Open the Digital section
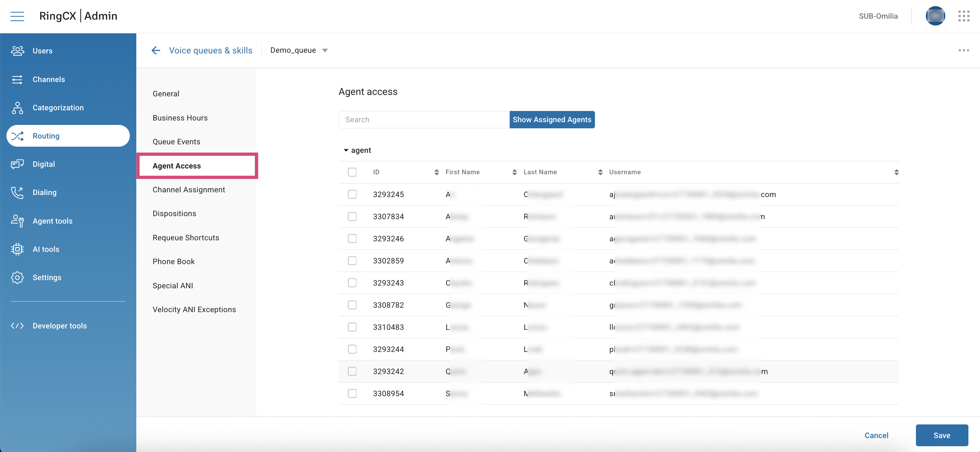This screenshot has height=452, width=980. [x=44, y=164]
